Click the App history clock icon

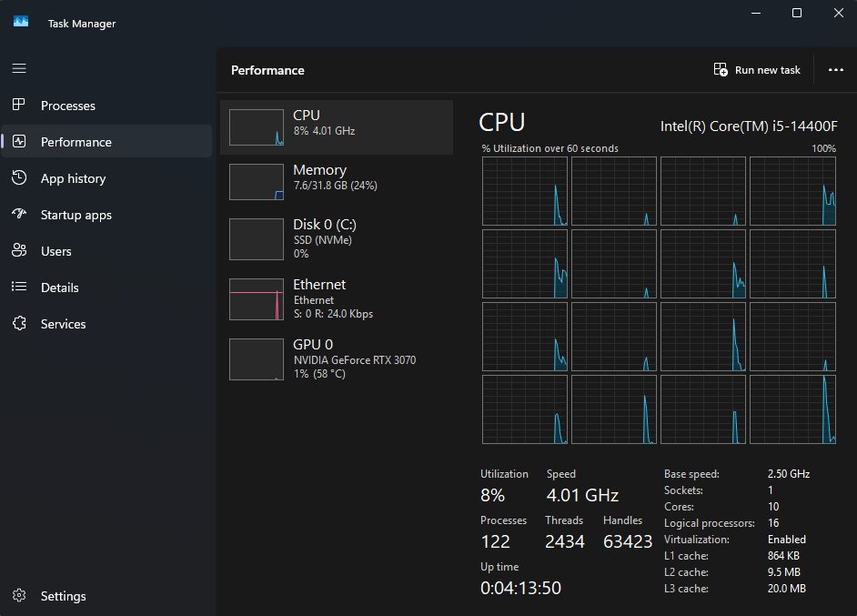click(19, 177)
